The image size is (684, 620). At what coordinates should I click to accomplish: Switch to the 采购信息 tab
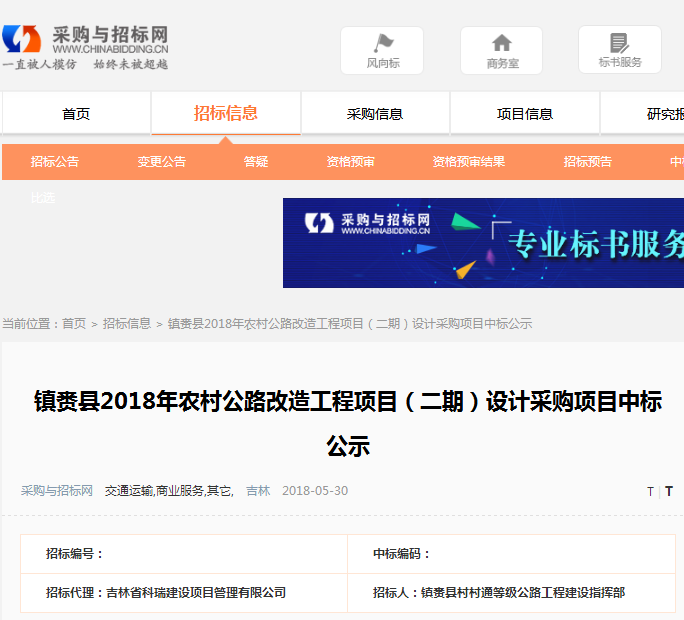[375, 113]
